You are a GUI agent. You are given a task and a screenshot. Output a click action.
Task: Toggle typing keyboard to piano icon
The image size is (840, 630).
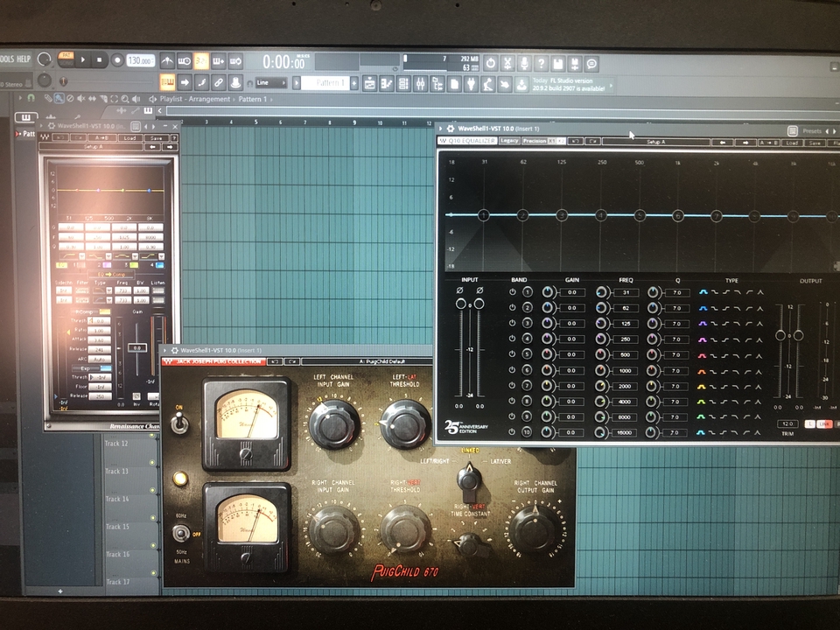coord(168,82)
